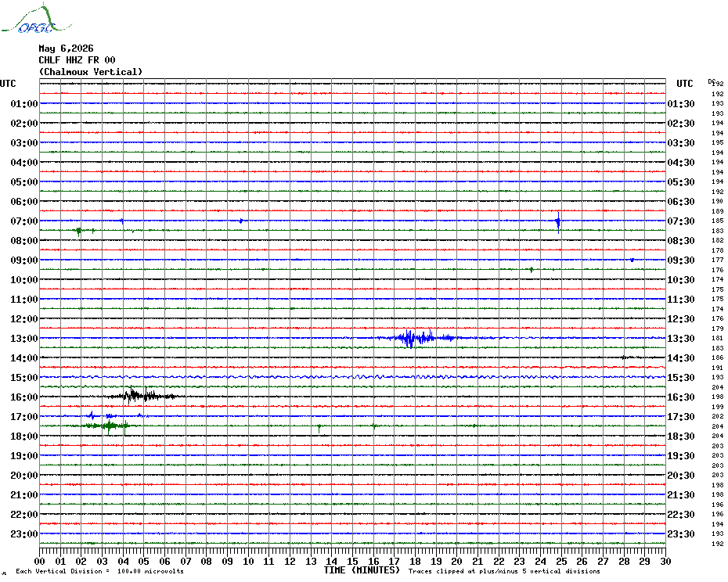Image resolution: width=728 pixels, height=582 pixels.
Task: Click the 'Traces clipped' footer note
Action: coord(504,571)
